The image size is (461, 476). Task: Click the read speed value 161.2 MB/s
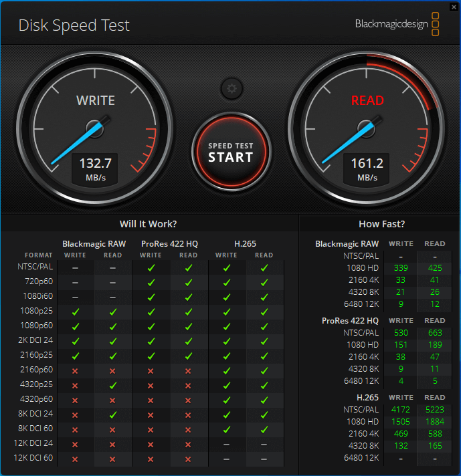pyautogui.click(x=367, y=169)
